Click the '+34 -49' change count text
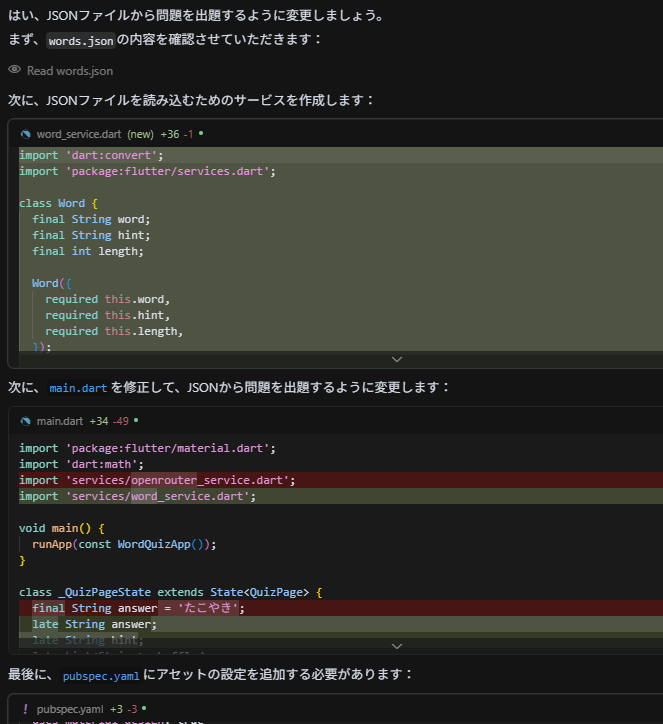Viewport: 663px width, 724px height. 109,421
